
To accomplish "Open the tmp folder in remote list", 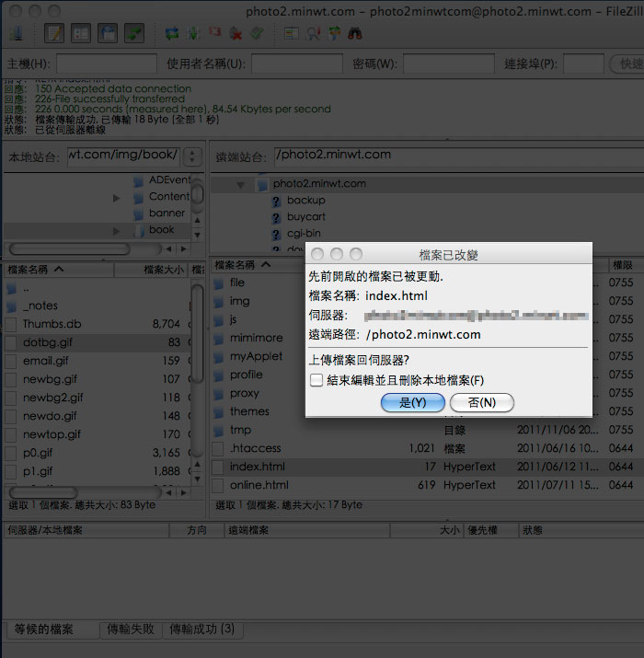I will (x=240, y=431).
